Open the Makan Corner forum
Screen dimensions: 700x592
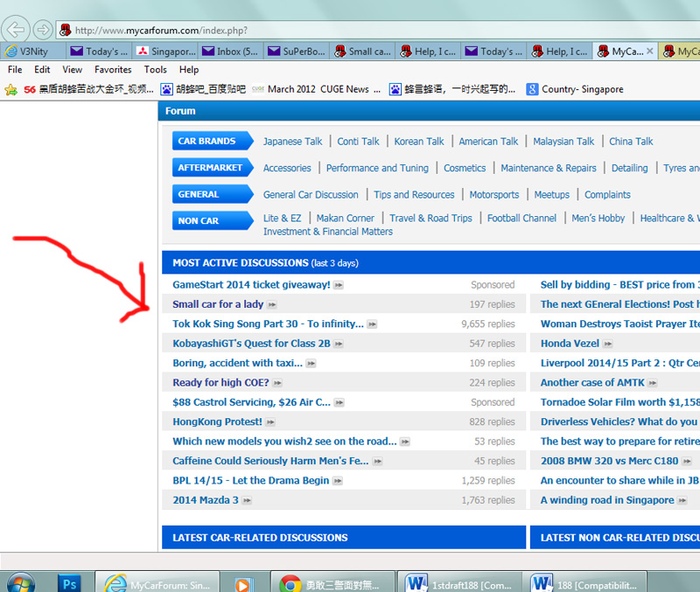click(x=345, y=218)
